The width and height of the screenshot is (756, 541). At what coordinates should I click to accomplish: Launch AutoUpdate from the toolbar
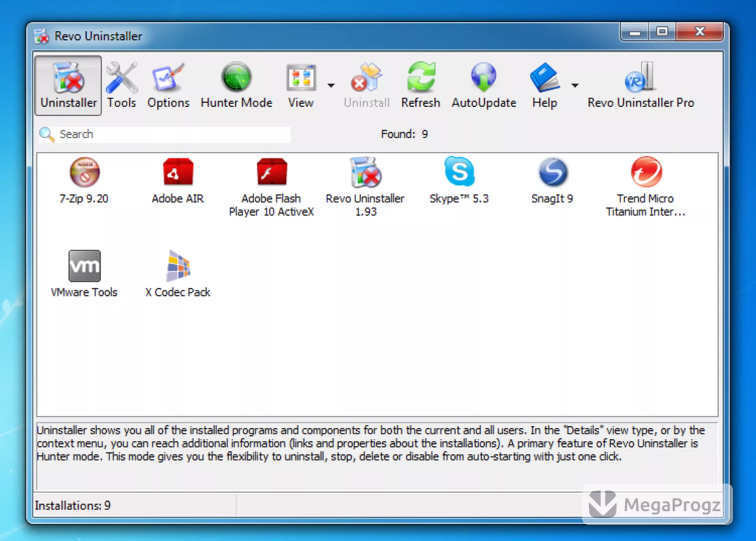coord(484,85)
